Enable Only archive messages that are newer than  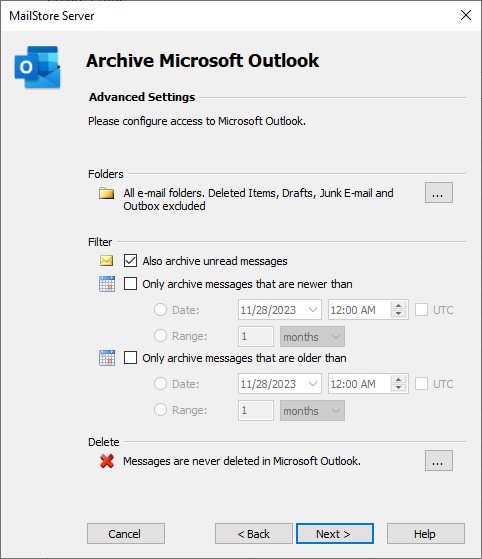[130, 284]
